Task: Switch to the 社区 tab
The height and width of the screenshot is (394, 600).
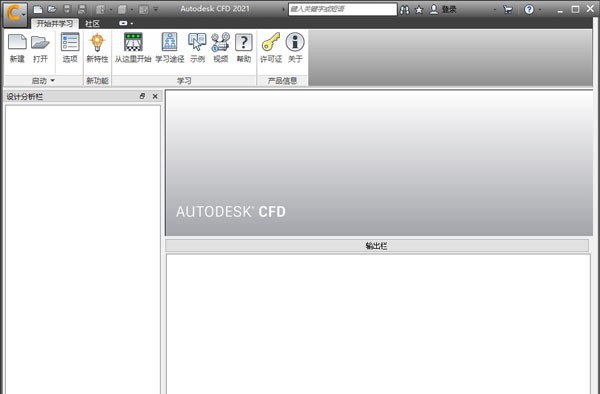Action: pyautogui.click(x=92, y=24)
